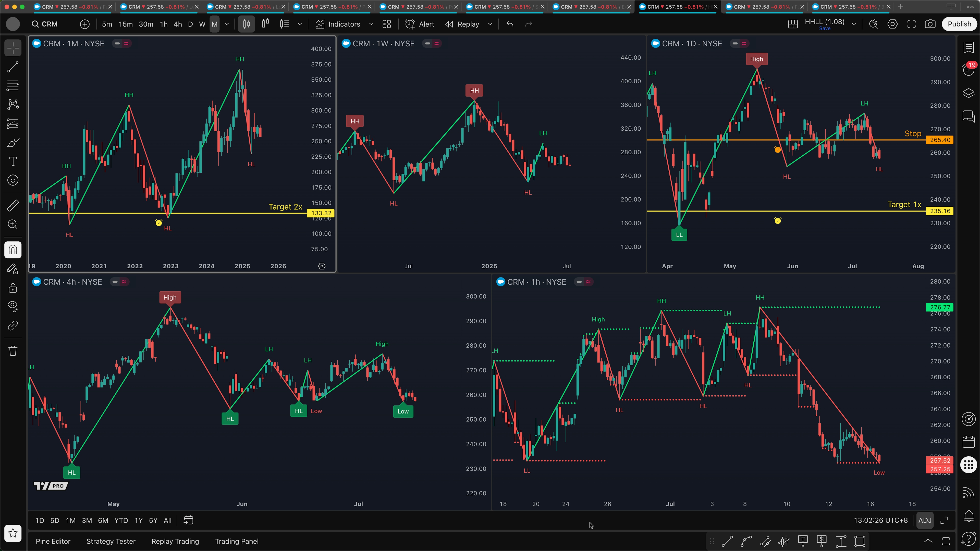Toggle hide all drawings eye icon
This screenshot has width=980, height=551.
pyautogui.click(x=13, y=306)
